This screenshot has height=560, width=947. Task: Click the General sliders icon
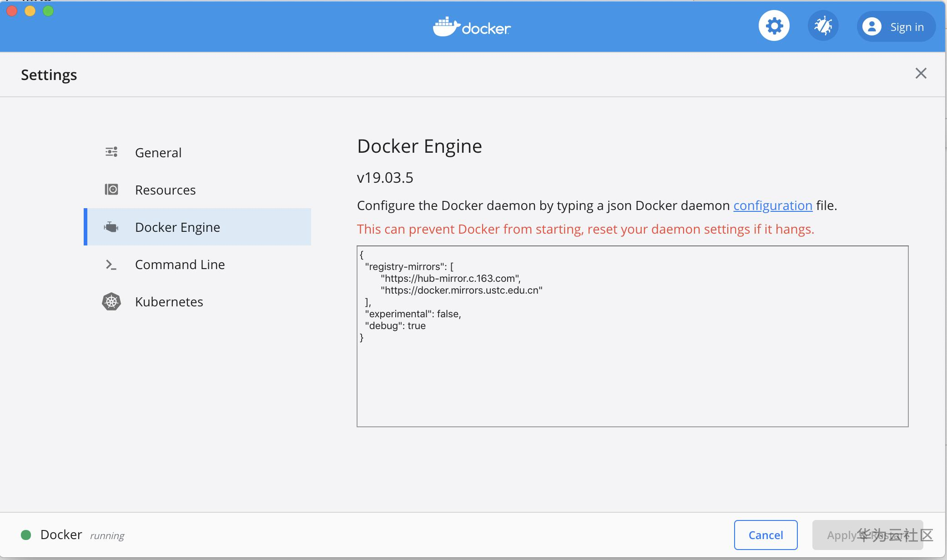(x=111, y=152)
